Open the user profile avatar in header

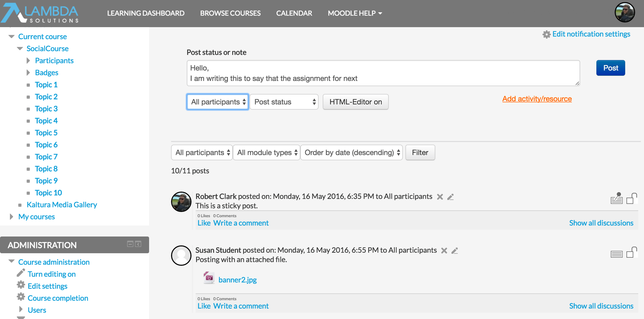(x=625, y=12)
